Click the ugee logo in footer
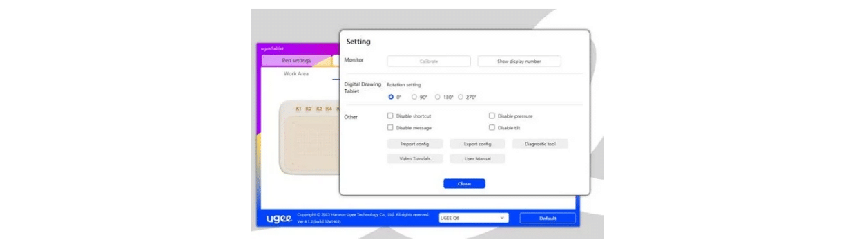868x249 pixels. pyautogui.click(x=279, y=219)
